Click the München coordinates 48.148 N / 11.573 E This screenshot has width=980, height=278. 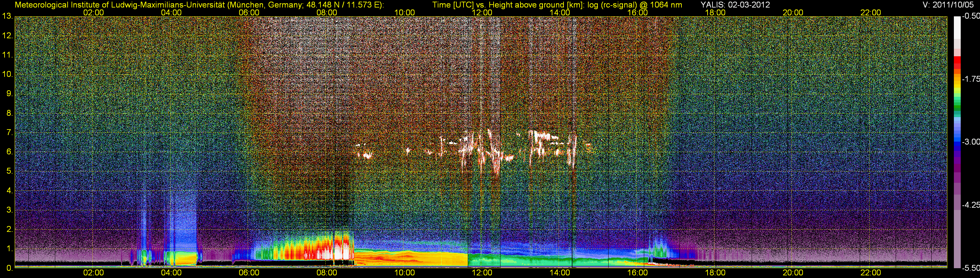point(343,5)
